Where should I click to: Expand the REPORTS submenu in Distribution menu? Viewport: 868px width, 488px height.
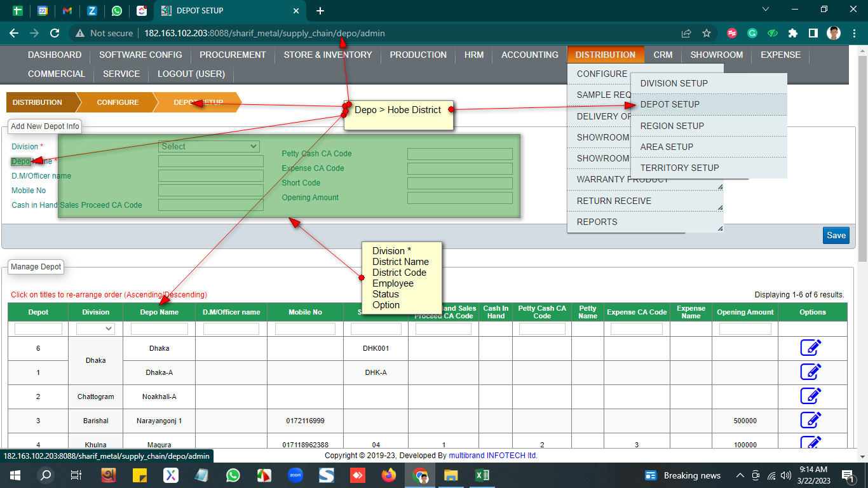pos(597,222)
